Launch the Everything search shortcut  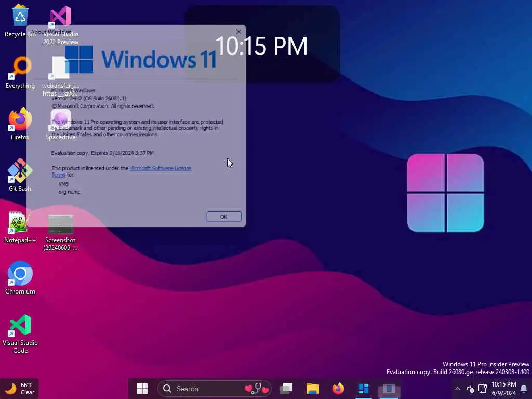click(x=20, y=73)
